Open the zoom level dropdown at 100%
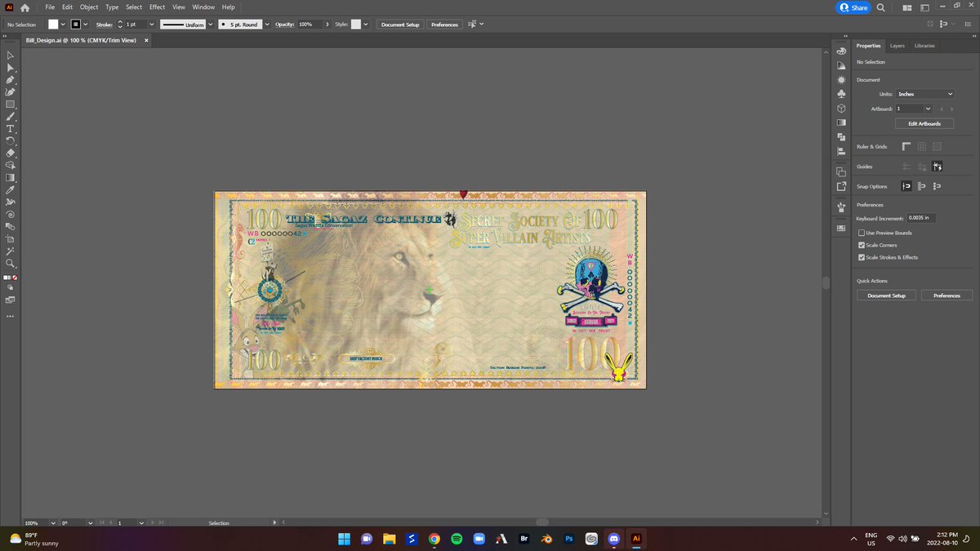Viewport: 980px width, 551px height. coord(53,522)
